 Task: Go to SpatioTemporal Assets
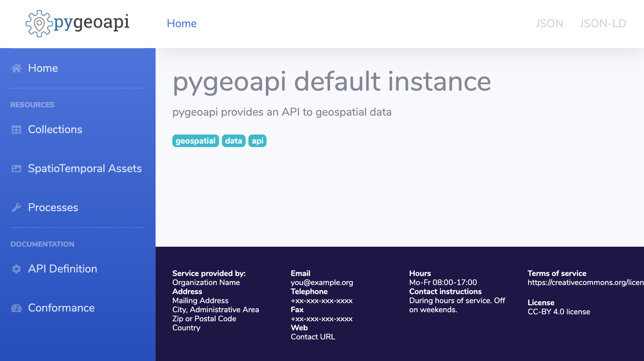coord(85,168)
